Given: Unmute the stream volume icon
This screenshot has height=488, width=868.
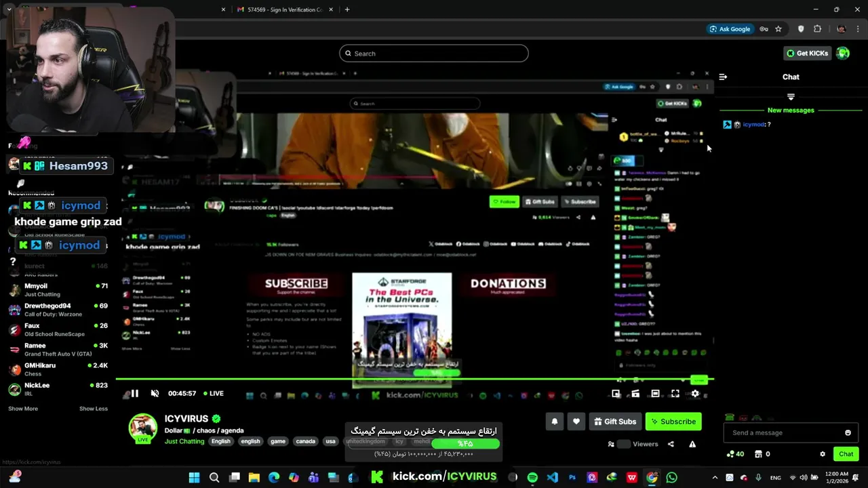Looking at the screenshot, I should coord(155,393).
